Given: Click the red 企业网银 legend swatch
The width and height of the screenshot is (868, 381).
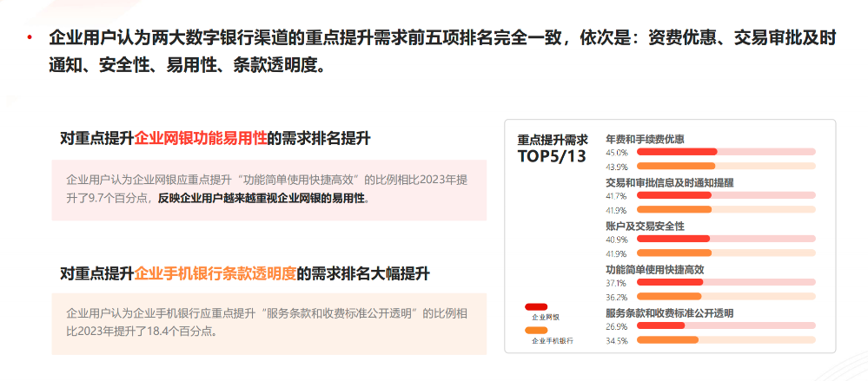Looking at the screenshot, I should (536, 306).
